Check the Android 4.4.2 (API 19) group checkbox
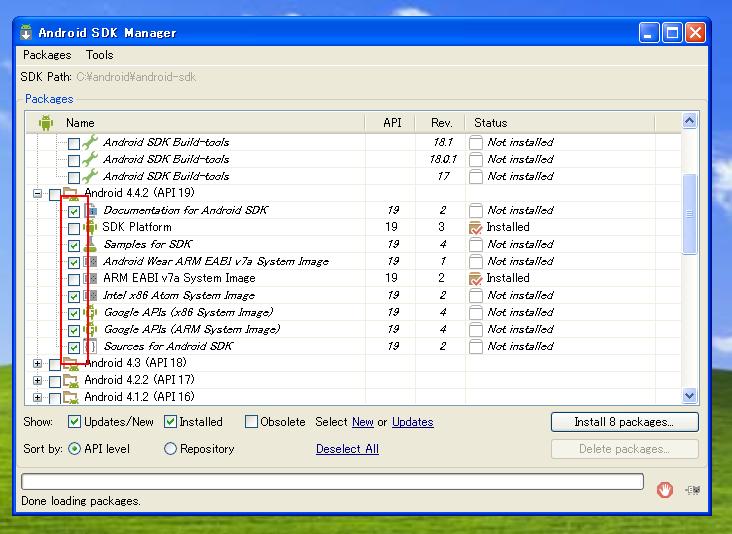 55,194
